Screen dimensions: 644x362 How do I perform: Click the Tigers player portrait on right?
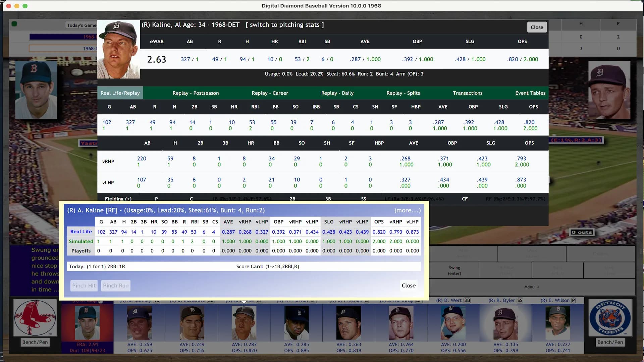pos(609,90)
